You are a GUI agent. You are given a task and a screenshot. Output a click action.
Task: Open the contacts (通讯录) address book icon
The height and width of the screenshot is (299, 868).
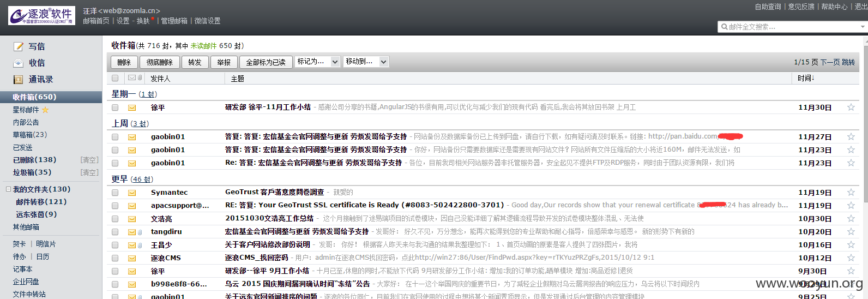point(19,80)
